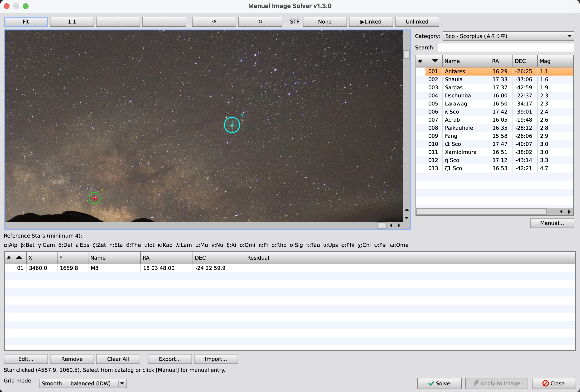Click the cyan question-mark star marker
Viewport: 580px width, 392px height.
232,125
